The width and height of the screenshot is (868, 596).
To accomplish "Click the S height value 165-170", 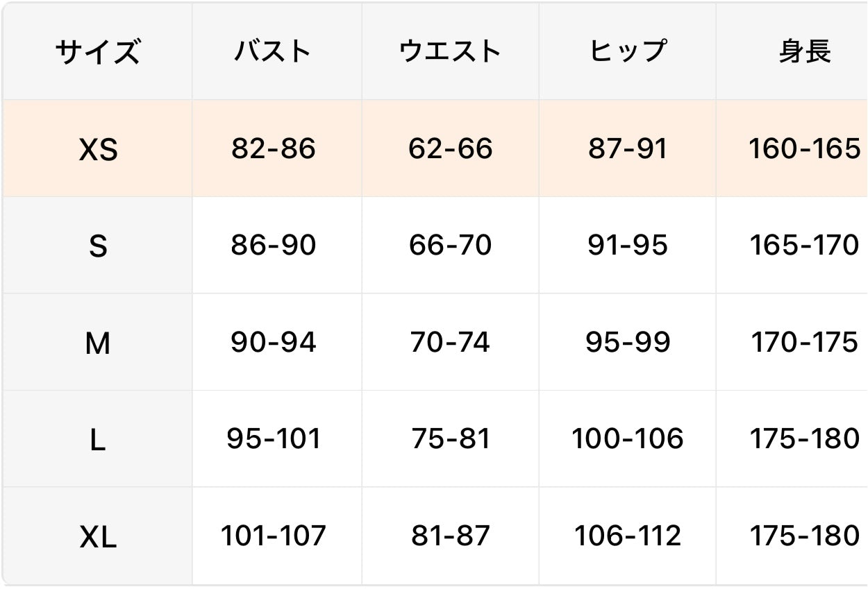I will click(804, 245).
